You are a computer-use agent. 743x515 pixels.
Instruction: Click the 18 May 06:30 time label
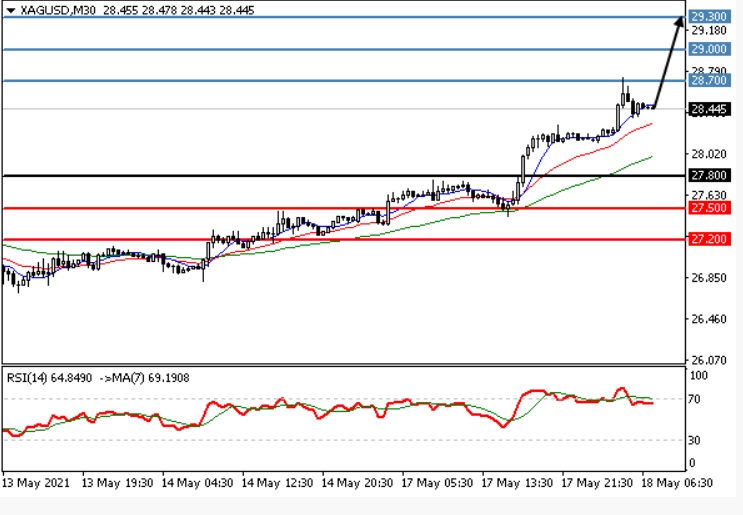pyautogui.click(x=678, y=483)
